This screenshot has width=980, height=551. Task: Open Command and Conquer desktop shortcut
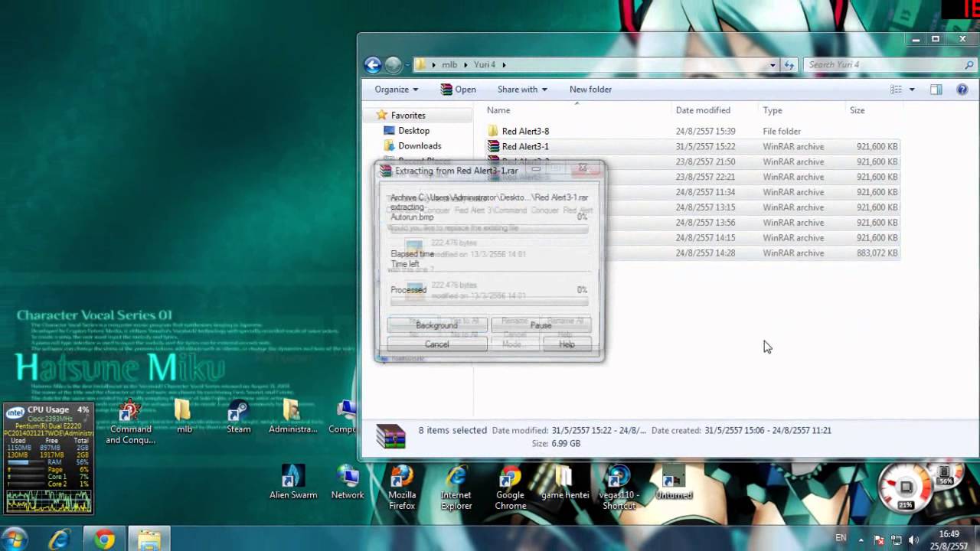click(130, 422)
